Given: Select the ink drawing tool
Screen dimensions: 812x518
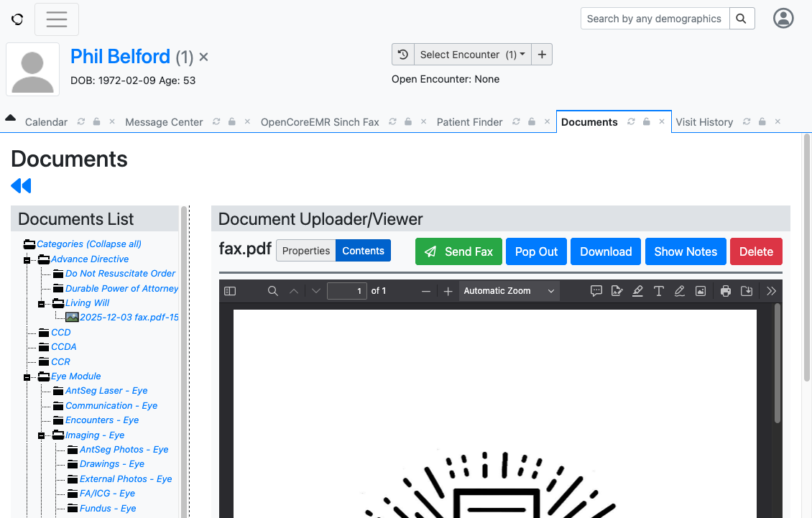Looking at the screenshot, I should coord(680,290).
